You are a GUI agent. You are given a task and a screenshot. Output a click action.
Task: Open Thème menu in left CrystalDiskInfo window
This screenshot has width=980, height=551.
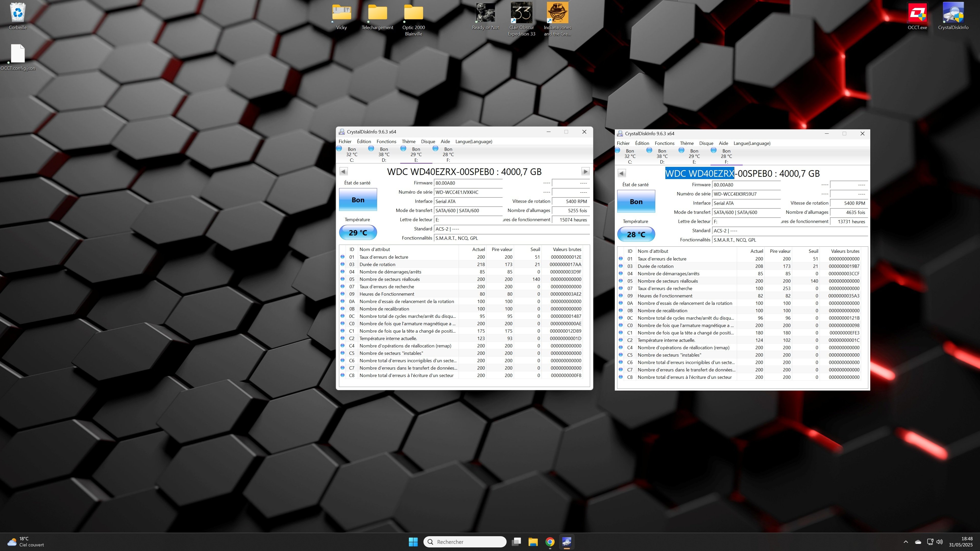(409, 142)
